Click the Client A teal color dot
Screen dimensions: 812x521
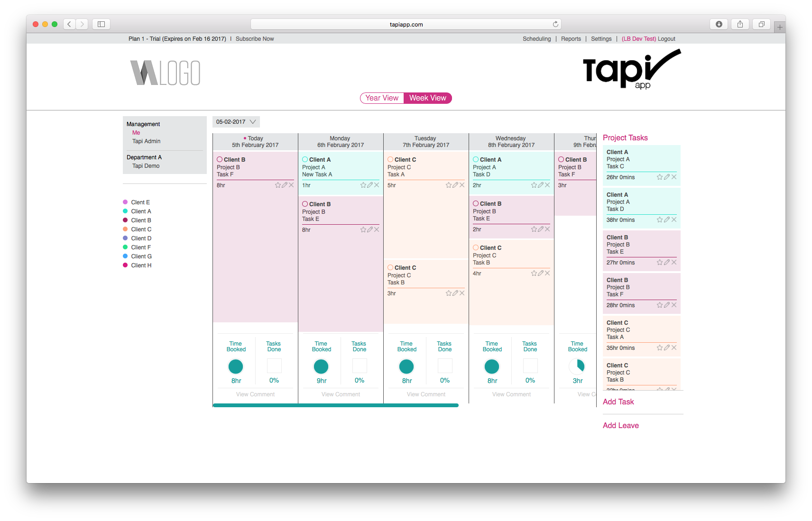125,211
